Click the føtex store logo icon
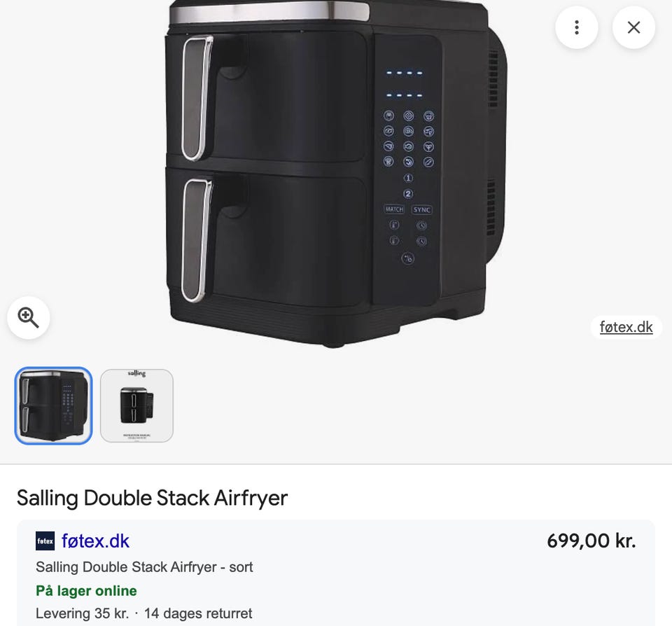672x626 pixels. point(45,541)
